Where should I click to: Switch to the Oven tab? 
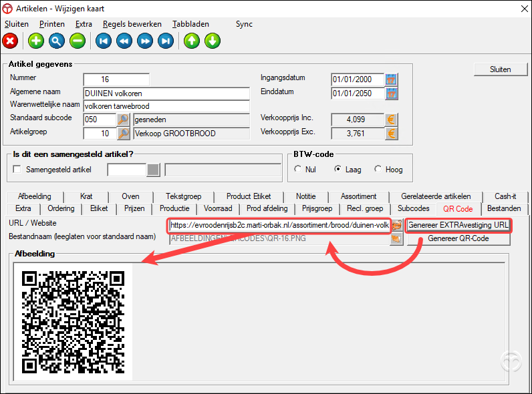coord(130,196)
